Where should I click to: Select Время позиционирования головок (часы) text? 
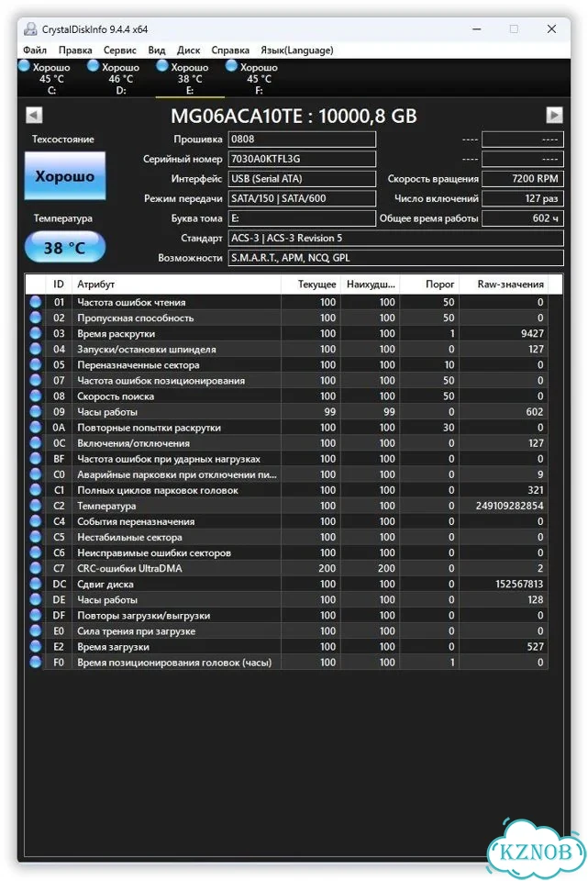(x=174, y=663)
